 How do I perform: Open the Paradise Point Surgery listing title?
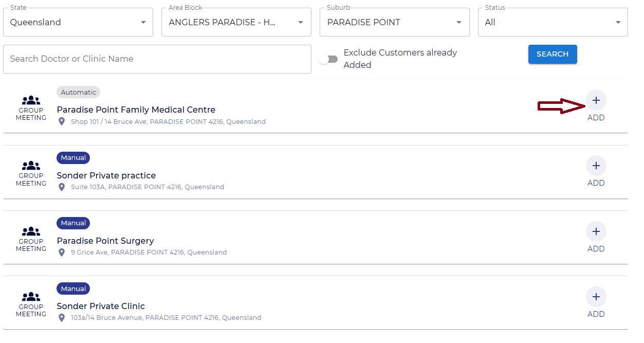point(105,241)
